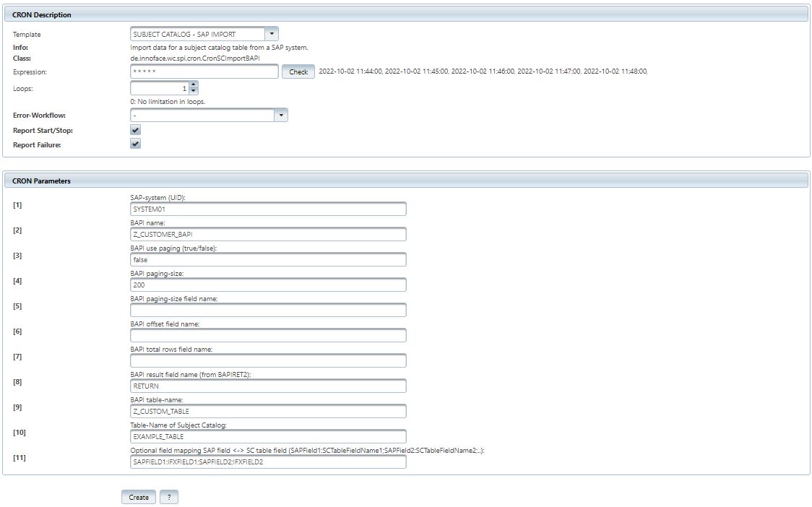Click the Create button
Screen dimensions: 812x507
pyautogui.click(x=139, y=497)
